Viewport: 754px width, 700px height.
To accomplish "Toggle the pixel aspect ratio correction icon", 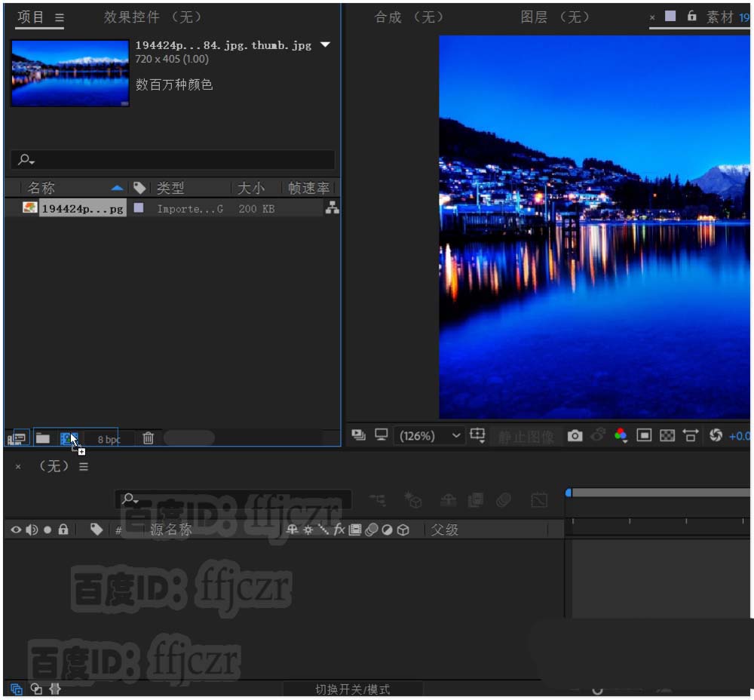I will 691,436.
